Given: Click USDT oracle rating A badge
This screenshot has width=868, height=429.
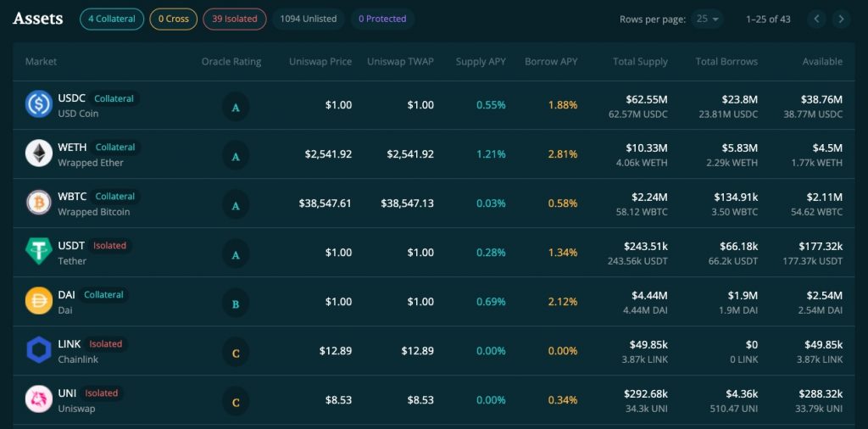Looking at the screenshot, I should coord(236,254).
